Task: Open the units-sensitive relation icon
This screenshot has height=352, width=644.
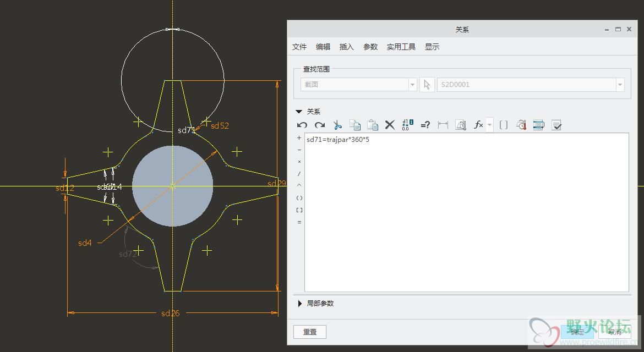Action: (460, 125)
